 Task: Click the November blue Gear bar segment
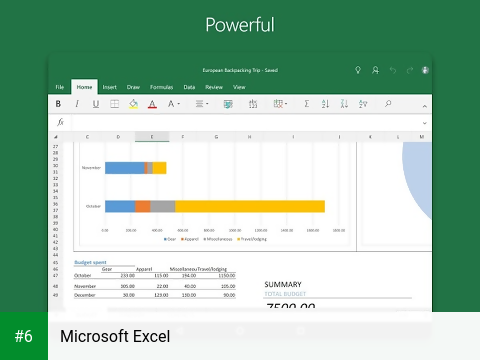click(125, 168)
